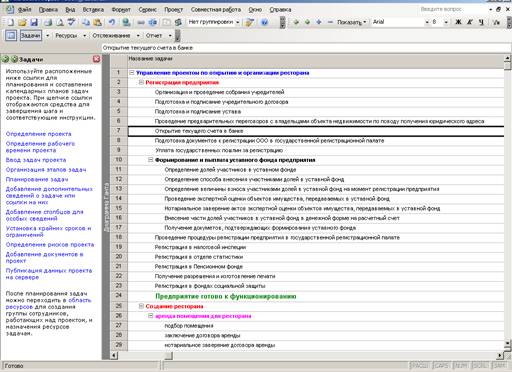The height and width of the screenshot is (372, 512).
Task: Save the project with the floppy disk icon
Action: 34,22
